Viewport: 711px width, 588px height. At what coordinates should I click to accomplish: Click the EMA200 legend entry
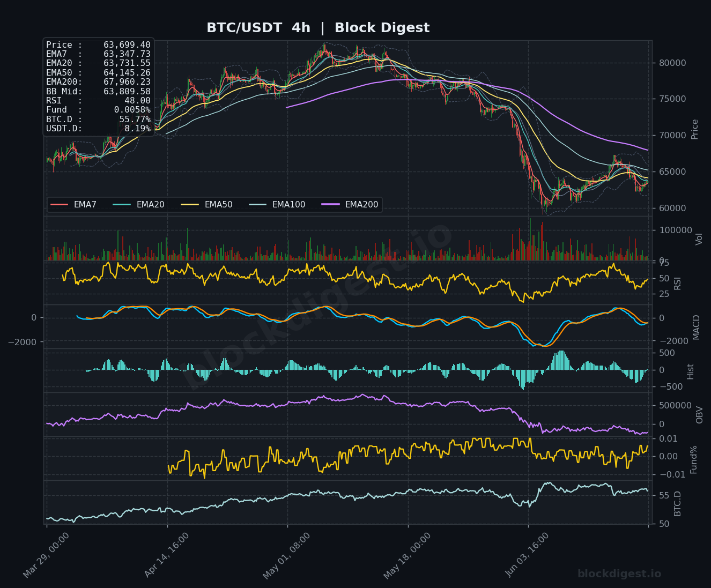pos(350,204)
